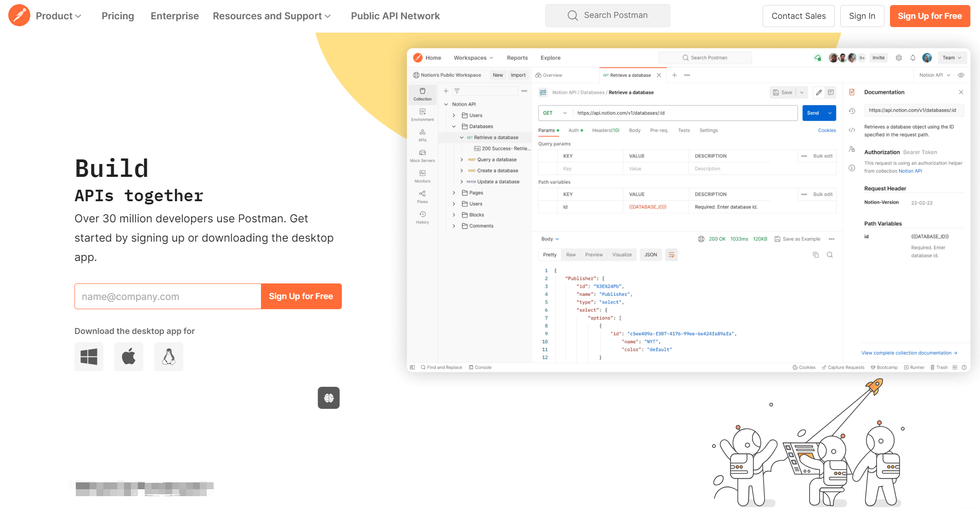Click the Sign In button

pos(862,16)
